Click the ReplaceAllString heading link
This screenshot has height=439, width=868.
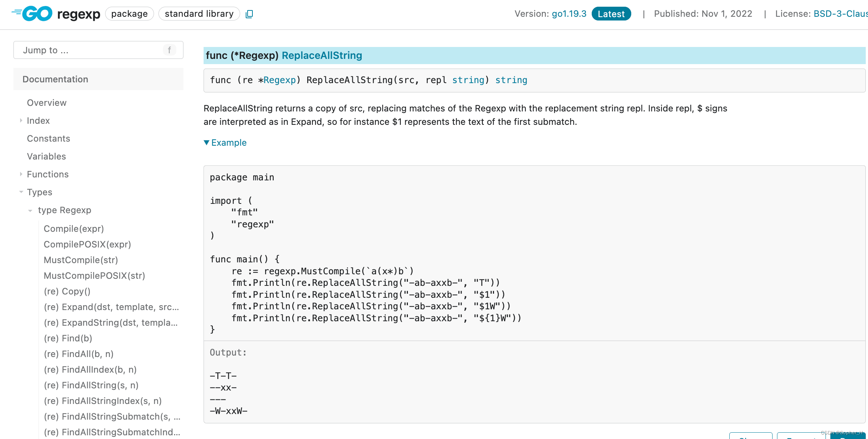[x=322, y=56]
